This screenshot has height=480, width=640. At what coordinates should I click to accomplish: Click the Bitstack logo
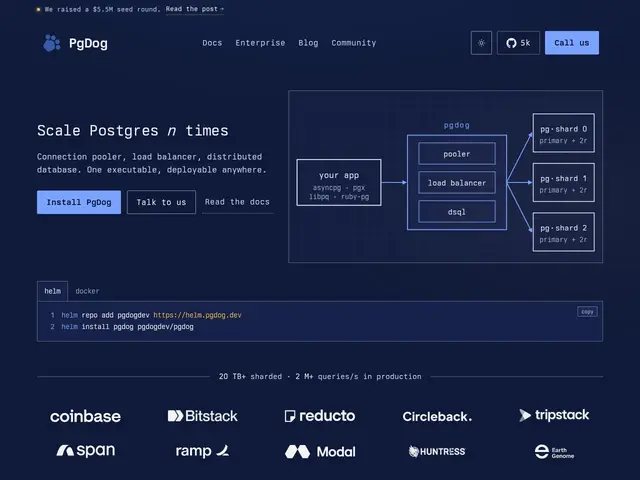202,416
